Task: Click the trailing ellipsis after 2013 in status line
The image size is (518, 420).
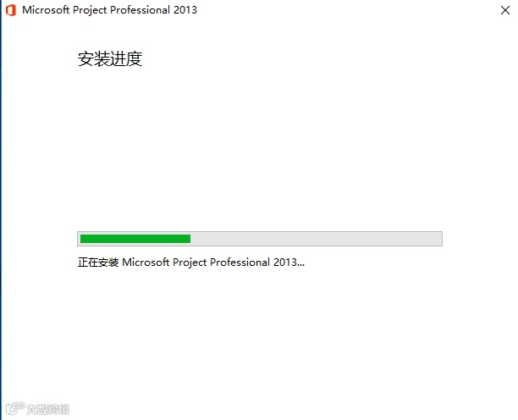Action: (300, 265)
